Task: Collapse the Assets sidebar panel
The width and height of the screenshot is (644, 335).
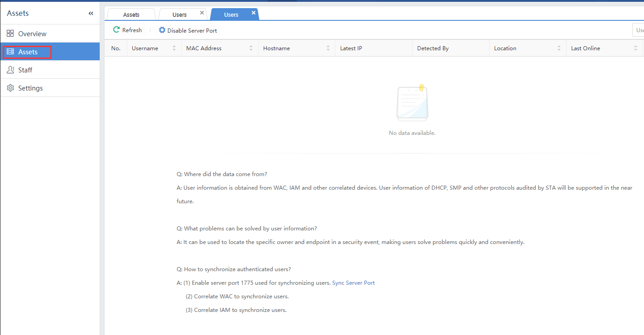Action: click(91, 14)
